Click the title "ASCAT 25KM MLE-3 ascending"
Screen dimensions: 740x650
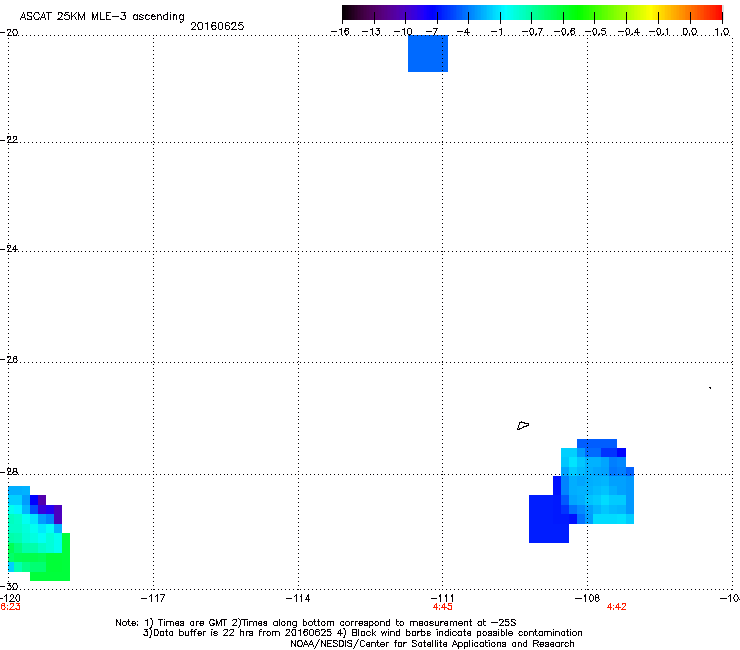click(x=102, y=17)
